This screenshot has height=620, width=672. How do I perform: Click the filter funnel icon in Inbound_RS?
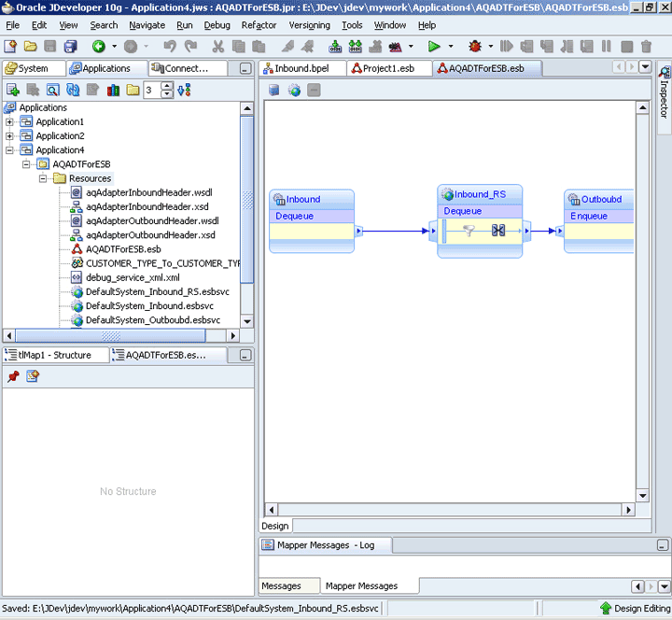point(470,231)
